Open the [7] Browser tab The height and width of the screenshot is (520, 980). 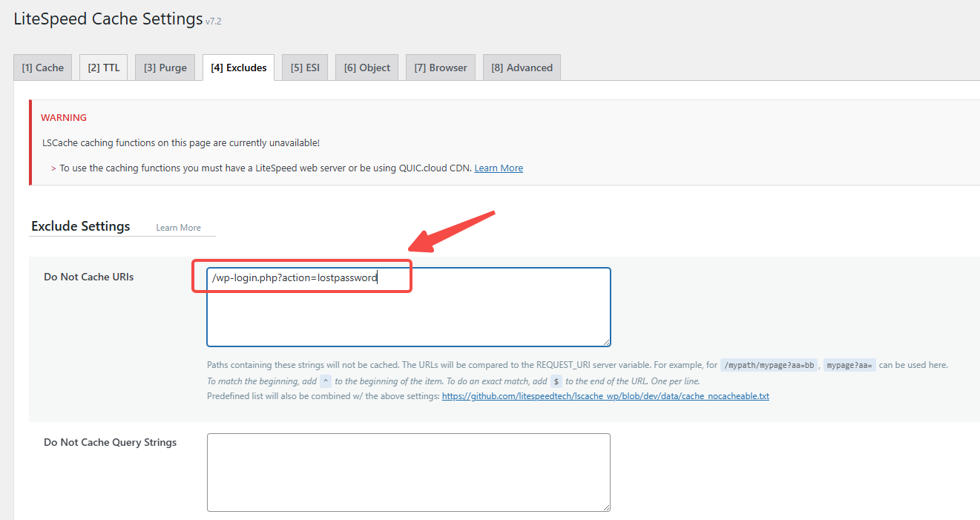pyautogui.click(x=440, y=67)
